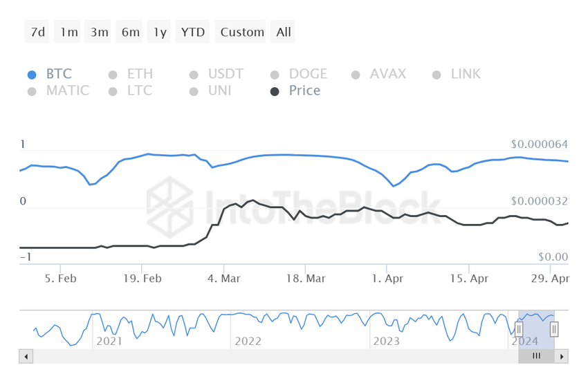The height and width of the screenshot is (392, 588).
Task: Show the LINK correlation line
Action: tap(457, 74)
